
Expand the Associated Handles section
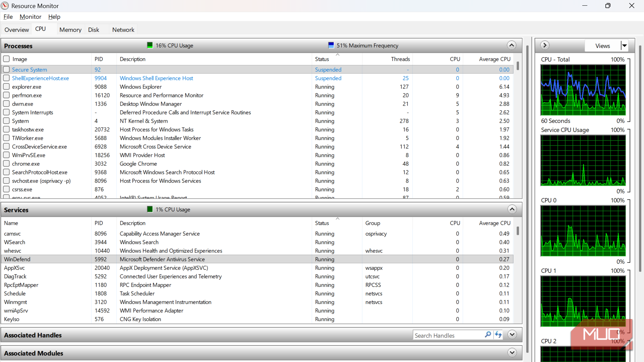[x=512, y=335]
